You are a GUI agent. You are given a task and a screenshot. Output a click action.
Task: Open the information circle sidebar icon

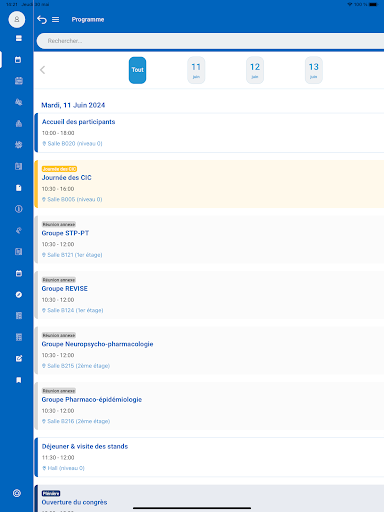tap(19, 209)
